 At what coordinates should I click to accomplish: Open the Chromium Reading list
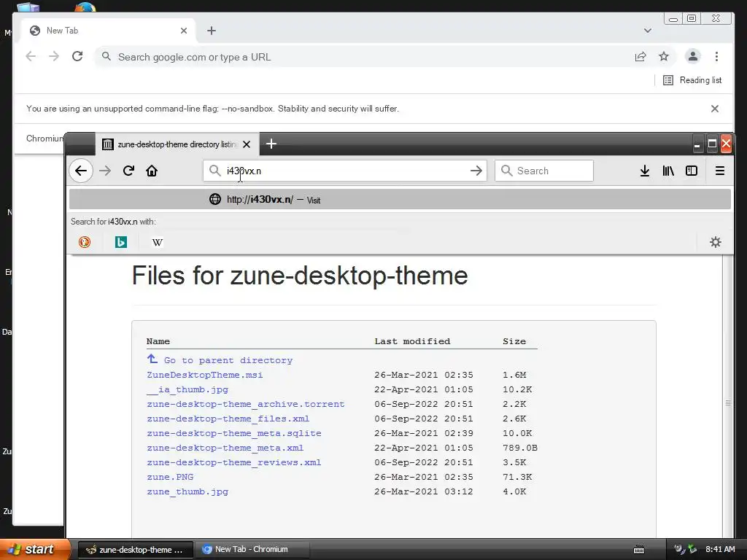coord(692,80)
